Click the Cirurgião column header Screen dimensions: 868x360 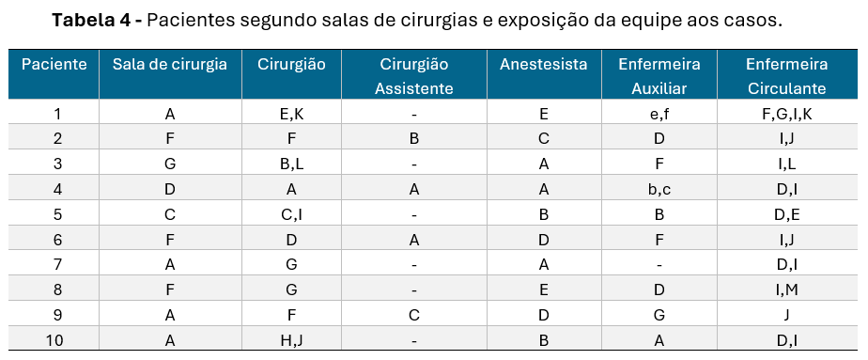[x=292, y=75]
